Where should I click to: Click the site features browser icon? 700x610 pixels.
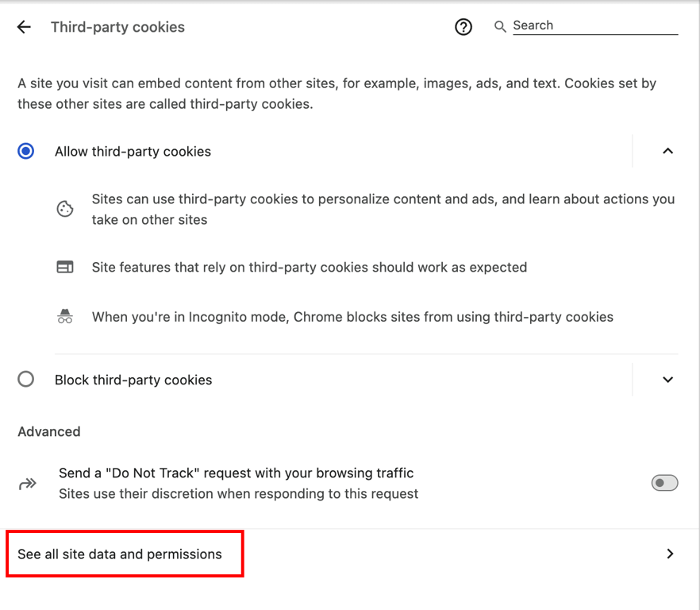coord(64,267)
